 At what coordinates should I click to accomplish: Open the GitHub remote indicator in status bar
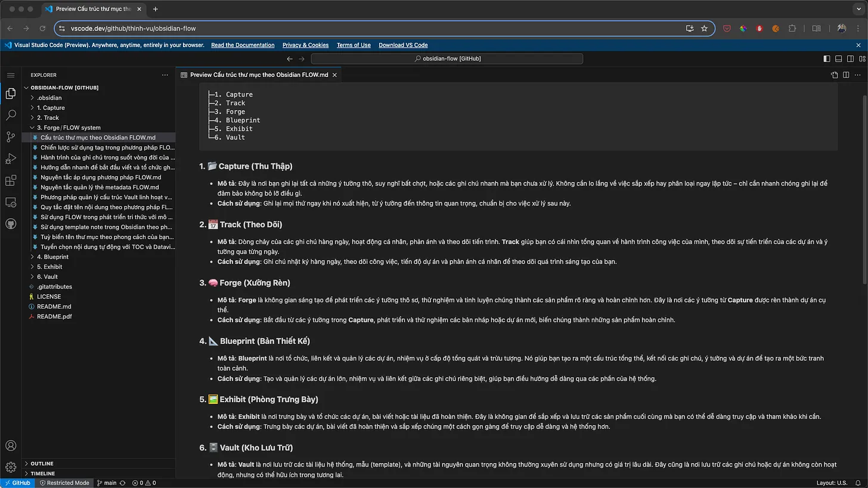[x=17, y=483]
